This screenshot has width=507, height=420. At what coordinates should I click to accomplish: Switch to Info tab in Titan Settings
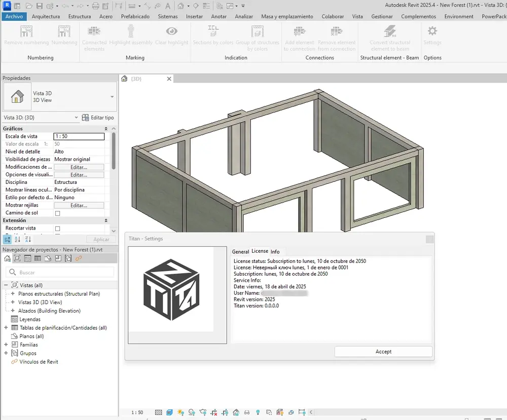[x=275, y=252]
